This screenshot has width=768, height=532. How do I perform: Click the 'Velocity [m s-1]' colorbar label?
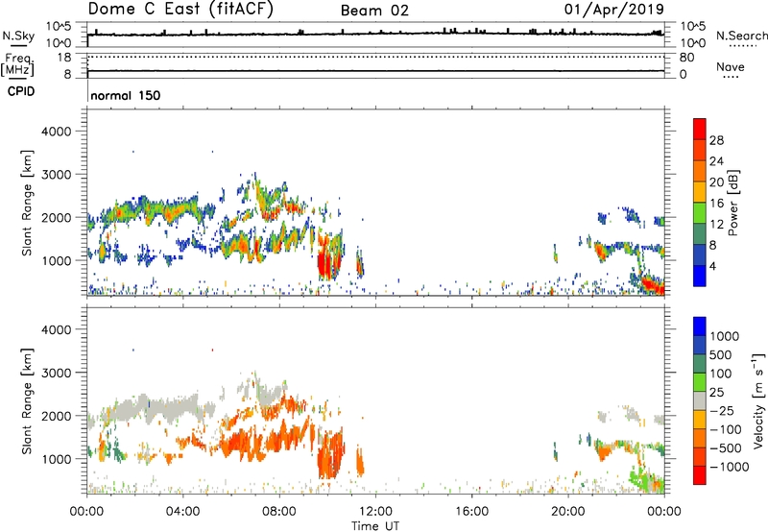(758, 400)
